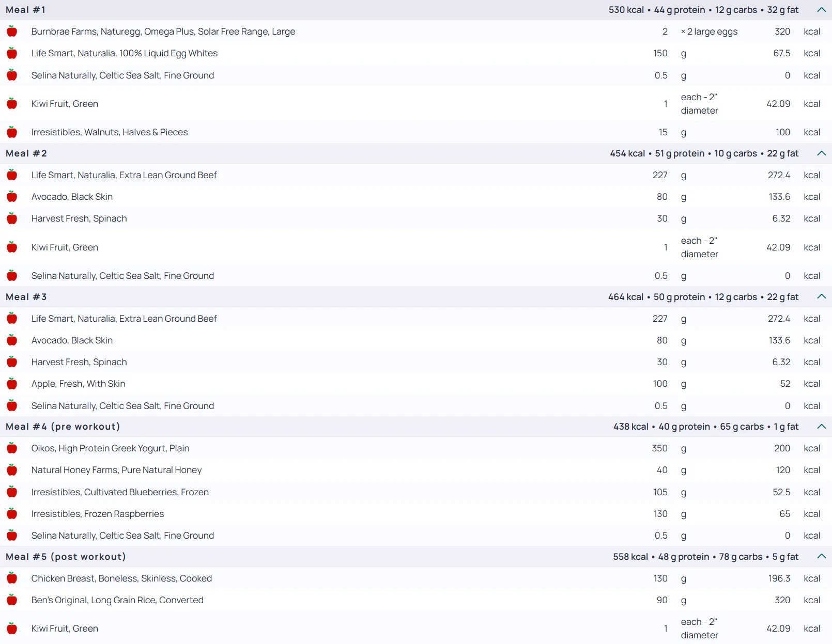Open "Burnbrae Farms, Naturegg, Omega Plus" food name
The width and height of the screenshot is (832, 644).
pos(163,32)
